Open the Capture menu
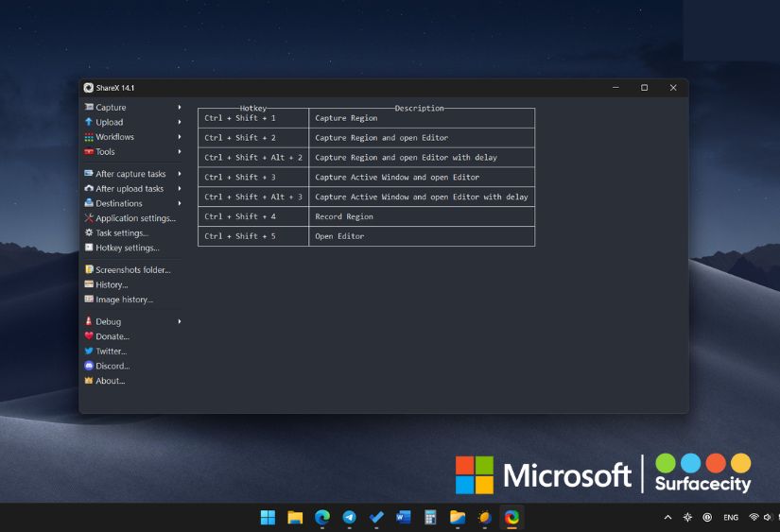Image resolution: width=780 pixels, height=532 pixels. [x=111, y=108]
